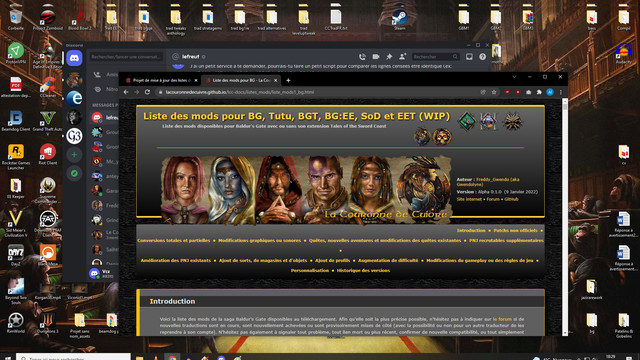
Task: Open the tab search chevron in browser
Action: click(x=514, y=77)
